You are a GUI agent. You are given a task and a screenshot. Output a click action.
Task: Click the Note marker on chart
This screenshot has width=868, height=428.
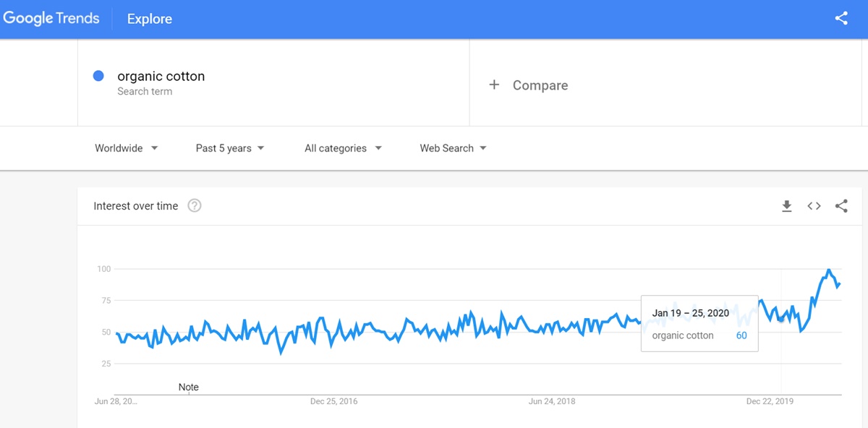189,388
